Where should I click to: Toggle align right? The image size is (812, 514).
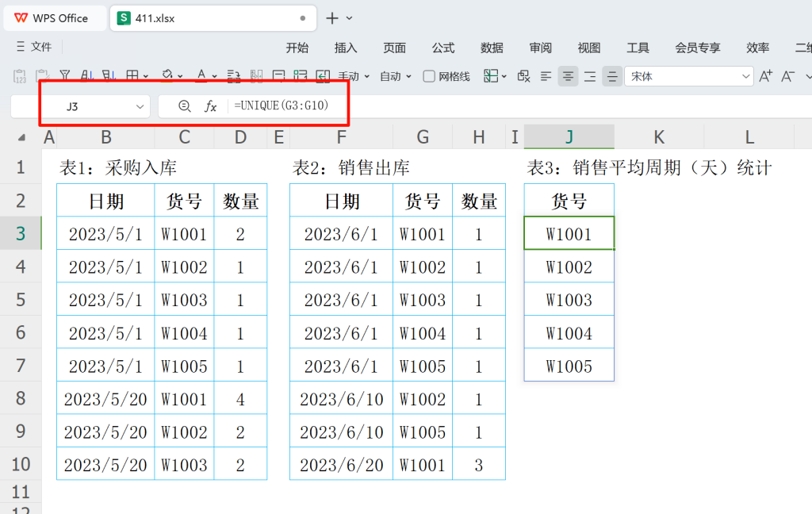coord(590,77)
